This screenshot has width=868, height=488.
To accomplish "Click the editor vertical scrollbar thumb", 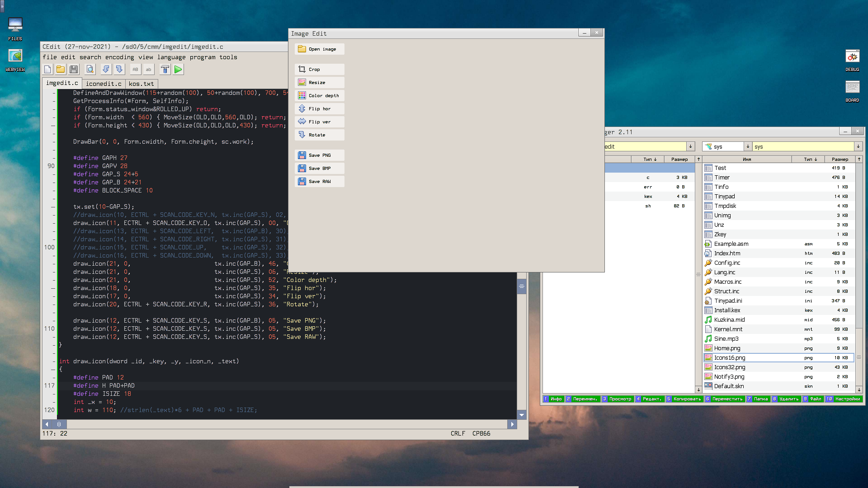I will (521, 286).
